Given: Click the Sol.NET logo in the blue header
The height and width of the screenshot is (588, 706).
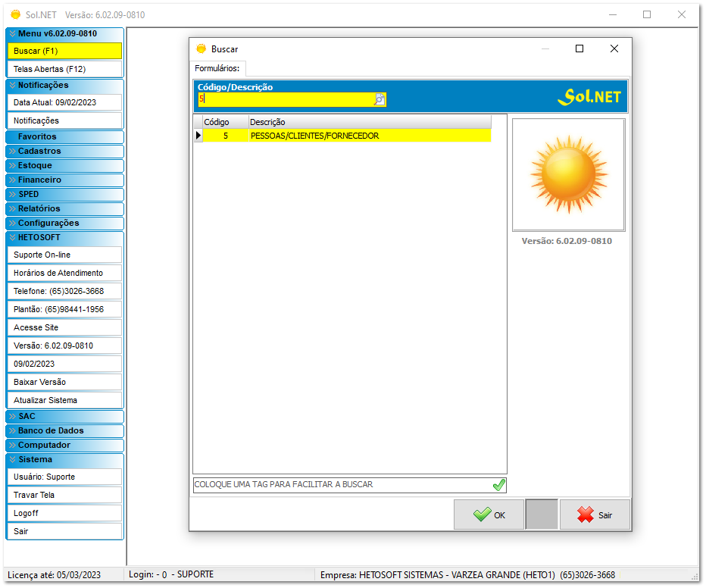Looking at the screenshot, I should tap(589, 96).
